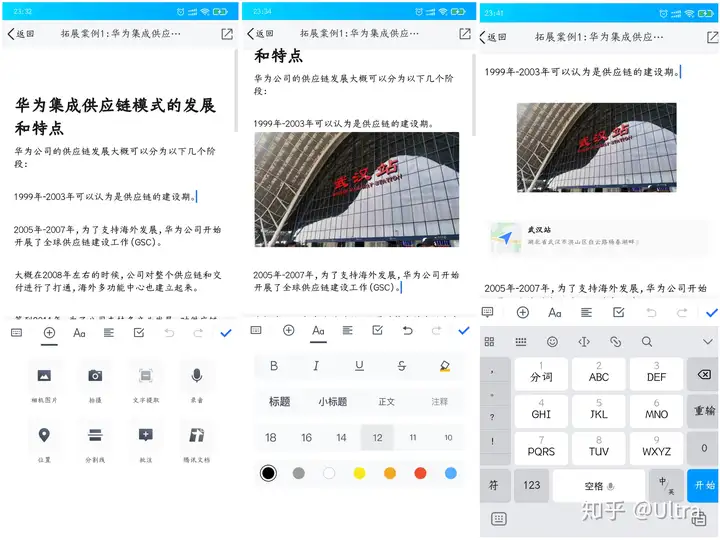Tap the 空格 space bar

pos(599,485)
